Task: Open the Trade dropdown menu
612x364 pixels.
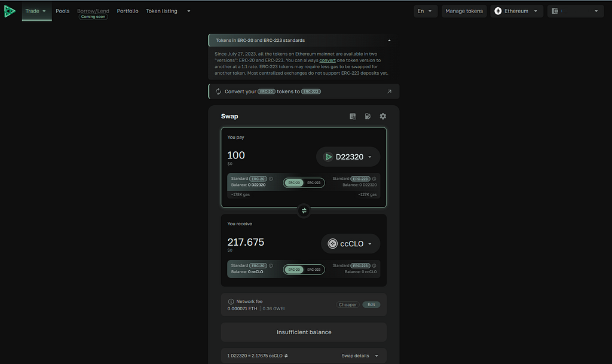Action: [36, 11]
